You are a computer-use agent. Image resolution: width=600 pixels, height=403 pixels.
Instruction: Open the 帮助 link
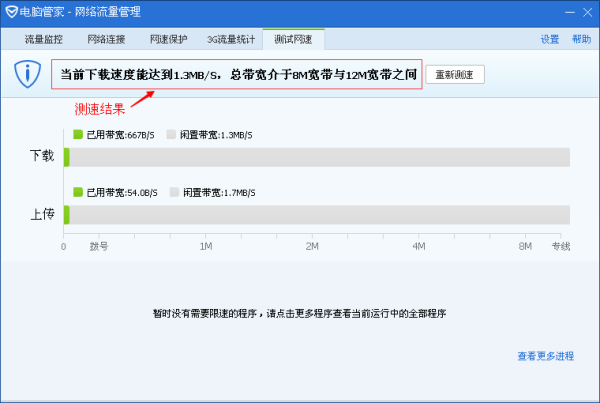pyautogui.click(x=581, y=39)
